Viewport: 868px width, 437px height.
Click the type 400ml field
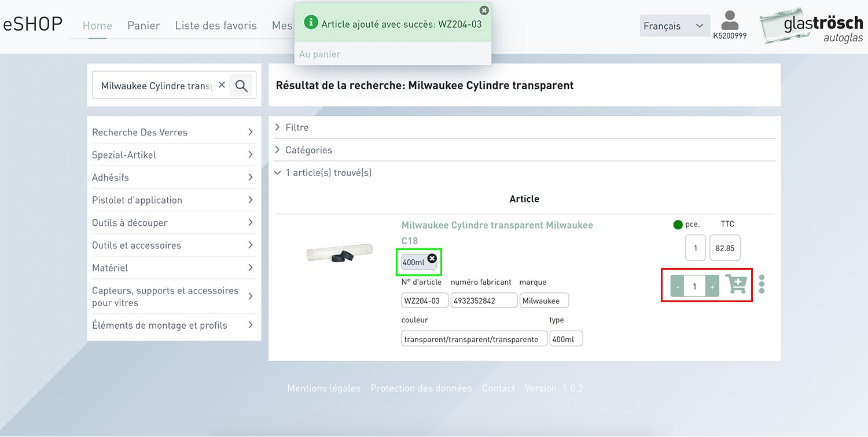(x=566, y=339)
